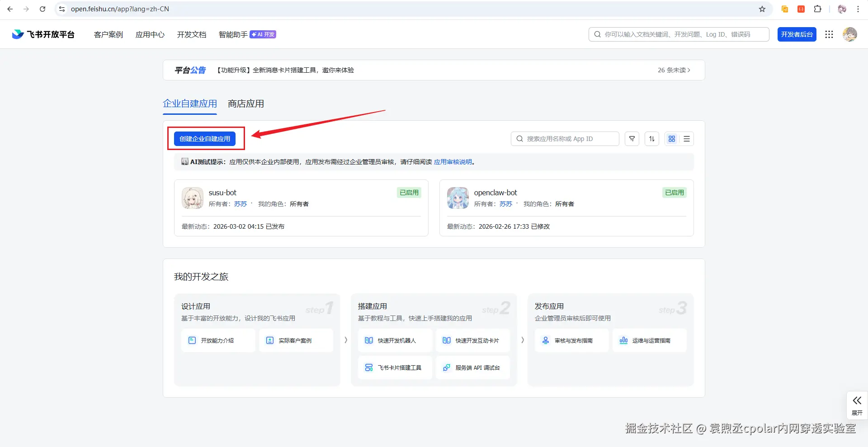Open the 应用审核说明 link
Viewport: 868px width, 447px height.
[453, 162]
